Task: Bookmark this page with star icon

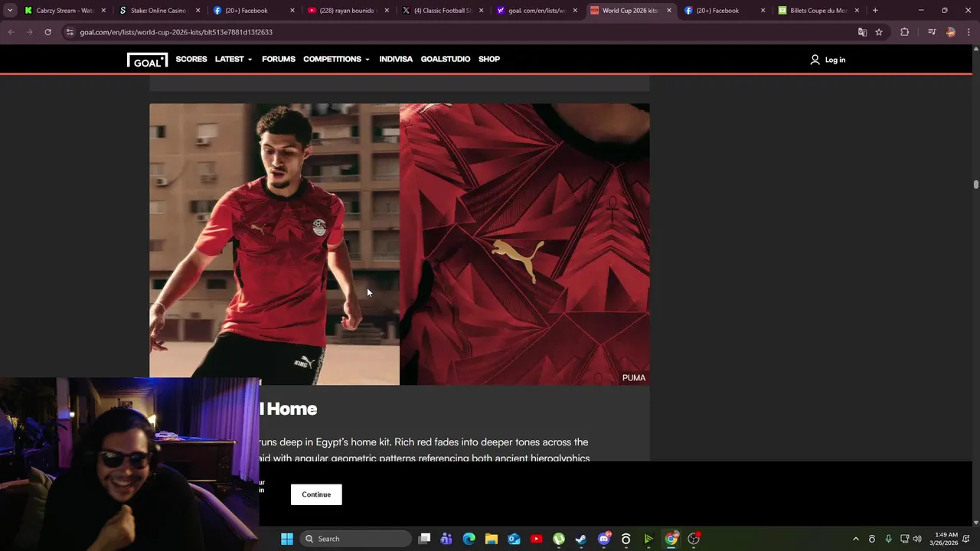Action: pyautogui.click(x=879, y=32)
